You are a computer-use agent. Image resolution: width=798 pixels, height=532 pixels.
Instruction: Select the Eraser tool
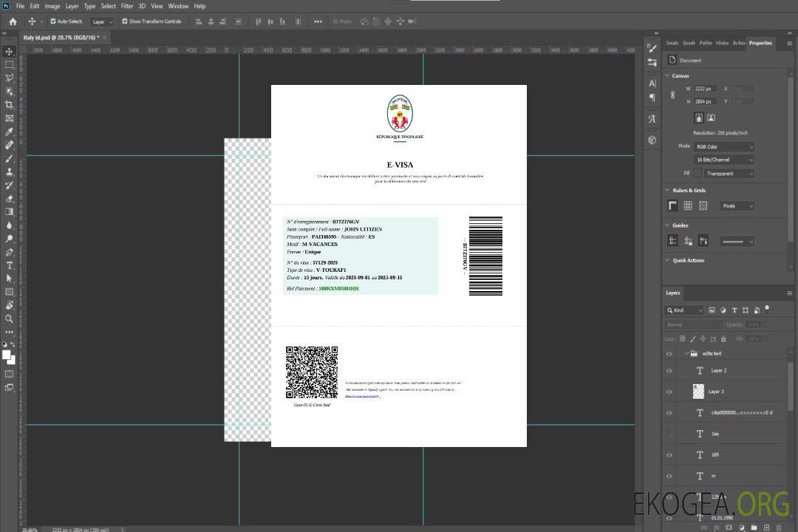click(9, 199)
